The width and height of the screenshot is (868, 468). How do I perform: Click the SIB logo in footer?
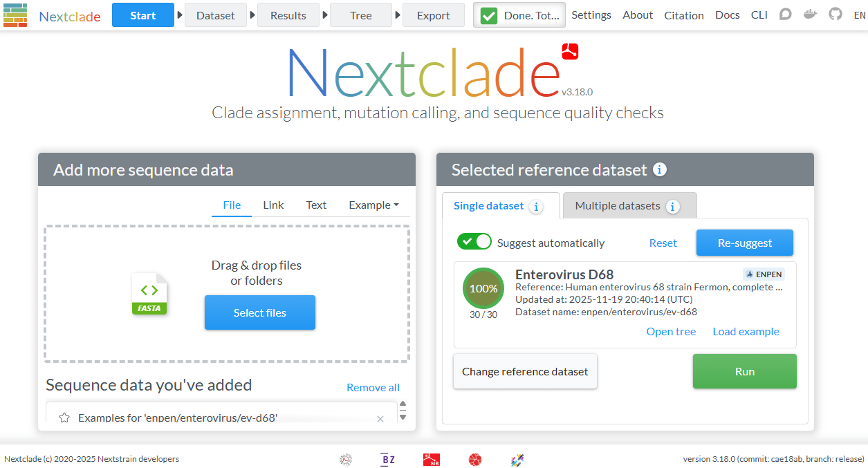[x=432, y=460]
